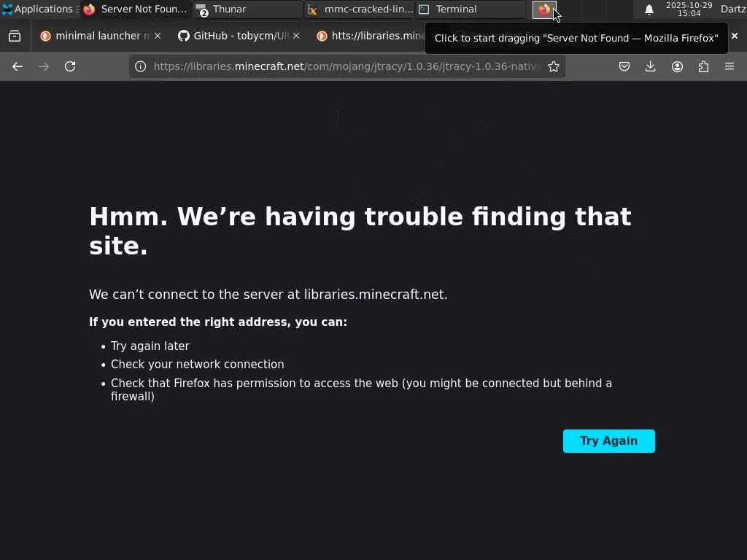This screenshot has height=560, width=747.
Task: Click the 'Hmm. We're having trouble' heading
Action: 360,231
